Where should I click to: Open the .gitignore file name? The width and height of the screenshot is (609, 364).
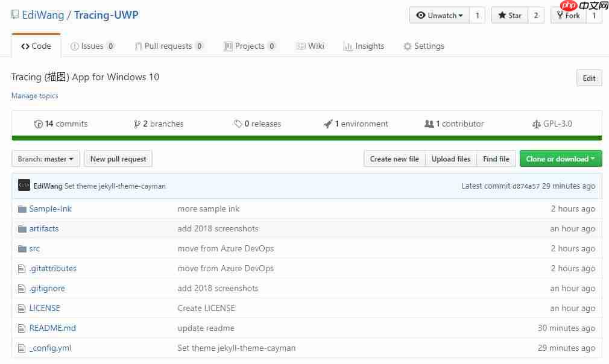(x=47, y=288)
